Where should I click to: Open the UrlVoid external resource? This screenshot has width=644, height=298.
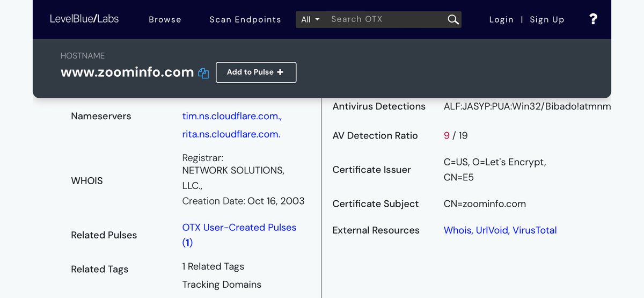pos(492,230)
